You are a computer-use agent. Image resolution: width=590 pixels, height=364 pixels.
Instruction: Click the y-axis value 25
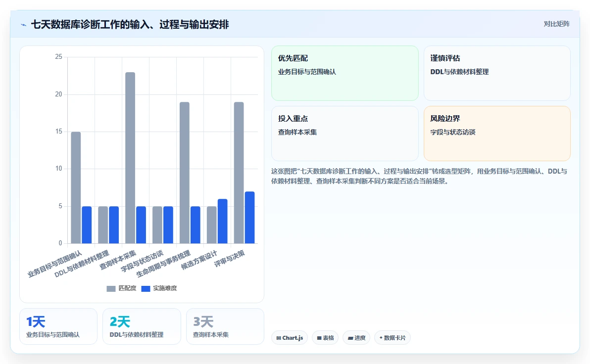59,57
